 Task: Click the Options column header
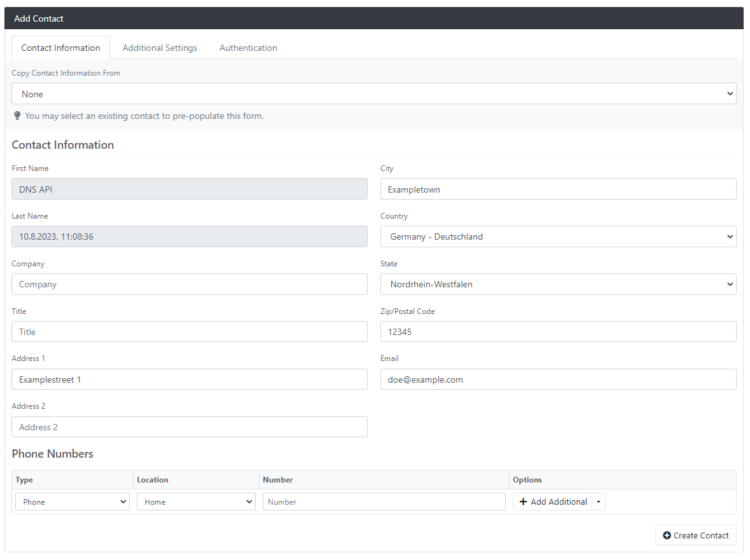[527, 480]
